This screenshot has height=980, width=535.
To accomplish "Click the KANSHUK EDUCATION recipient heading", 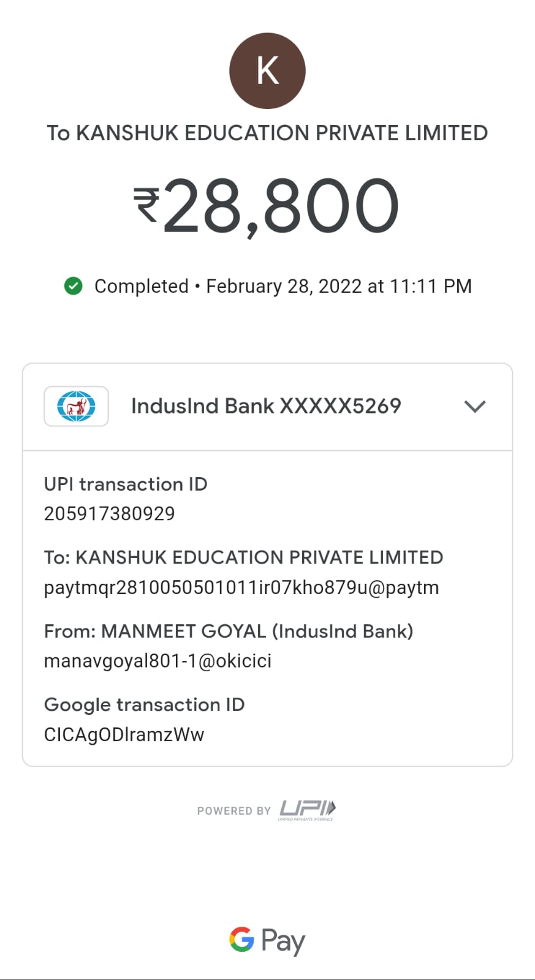I will 267,133.
